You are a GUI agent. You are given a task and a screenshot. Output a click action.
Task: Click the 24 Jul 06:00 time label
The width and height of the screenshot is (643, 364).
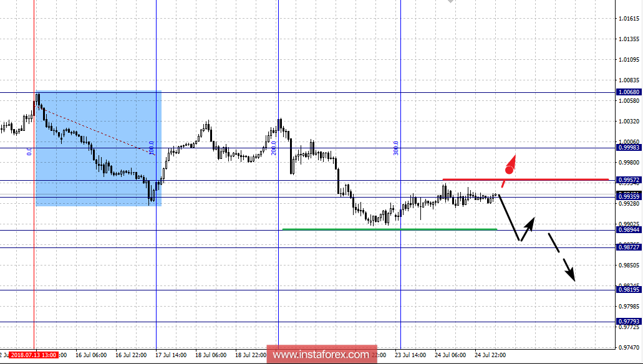(x=450, y=355)
